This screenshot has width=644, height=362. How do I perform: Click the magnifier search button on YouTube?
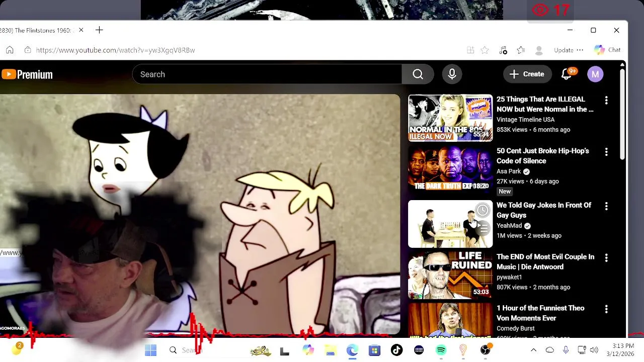coord(418,74)
